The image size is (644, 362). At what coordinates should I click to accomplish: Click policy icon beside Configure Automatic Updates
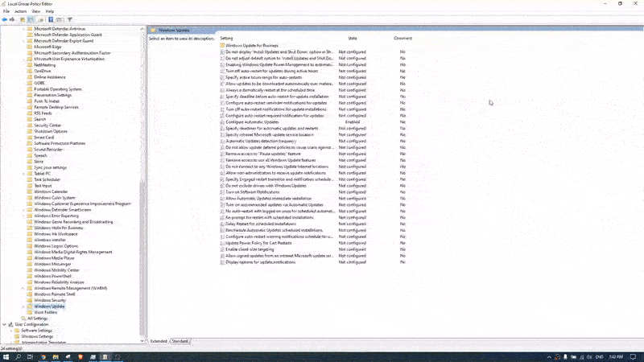tap(222, 122)
